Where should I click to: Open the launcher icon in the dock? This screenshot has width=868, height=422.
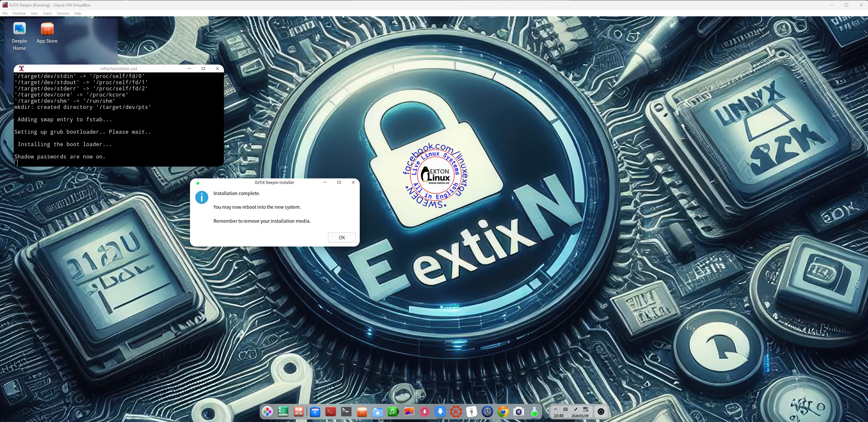pos(268,412)
